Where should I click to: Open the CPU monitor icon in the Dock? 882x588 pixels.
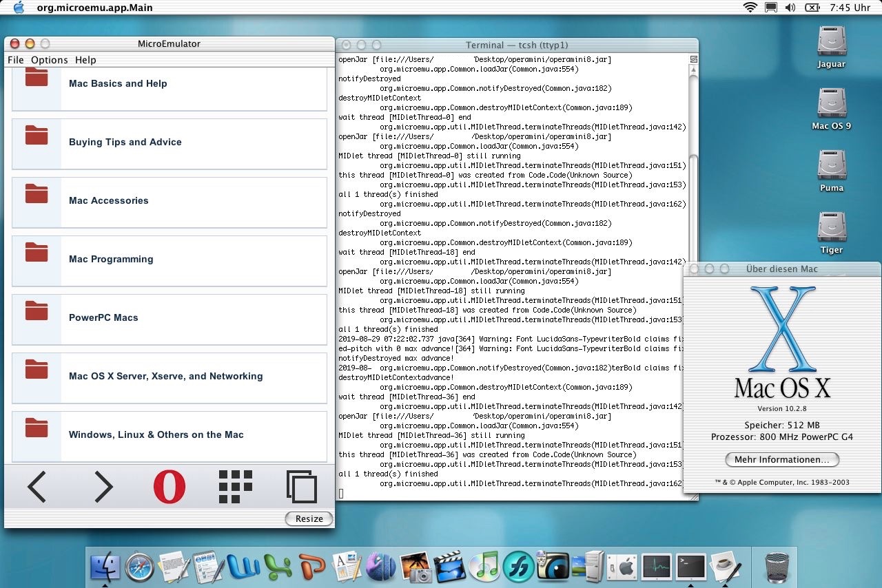coord(657,567)
